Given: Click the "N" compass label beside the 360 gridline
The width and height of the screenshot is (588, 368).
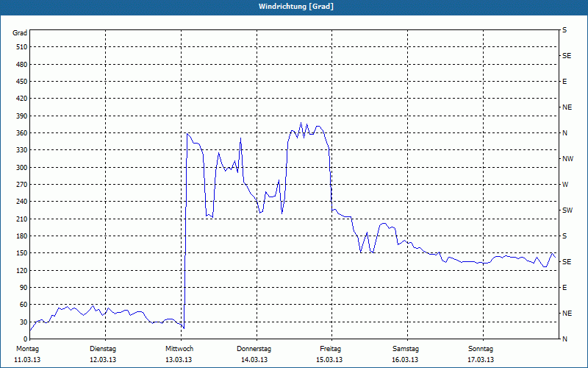Looking at the screenshot, I should (565, 133).
